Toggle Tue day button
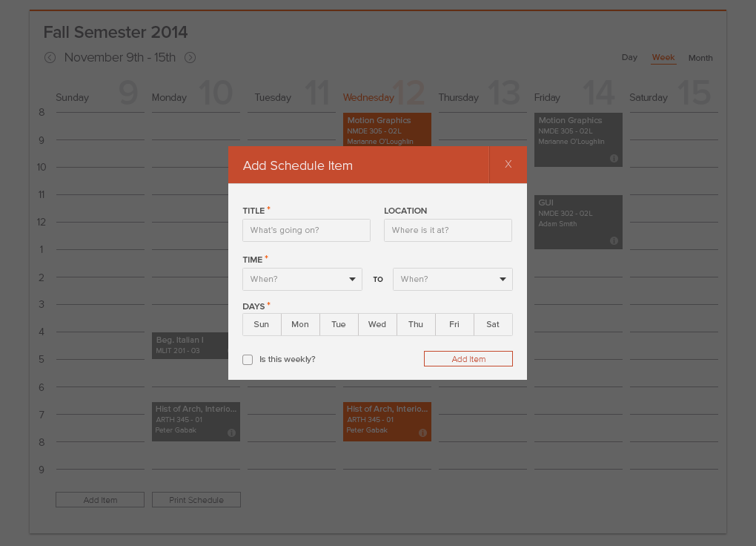Viewport: 756px width, 546px height. pyautogui.click(x=339, y=324)
